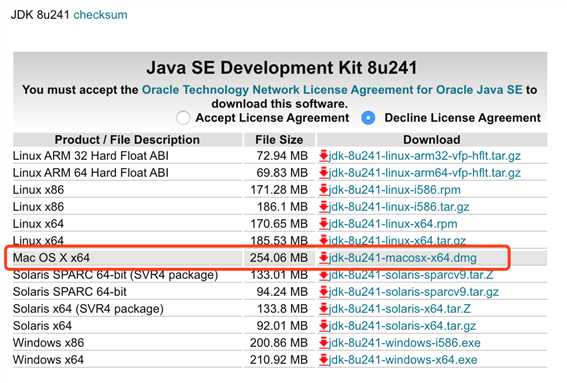Download jdk-8u241-linux-arm32-vfp-hflt.tar.gz

[x=425, y=156]
